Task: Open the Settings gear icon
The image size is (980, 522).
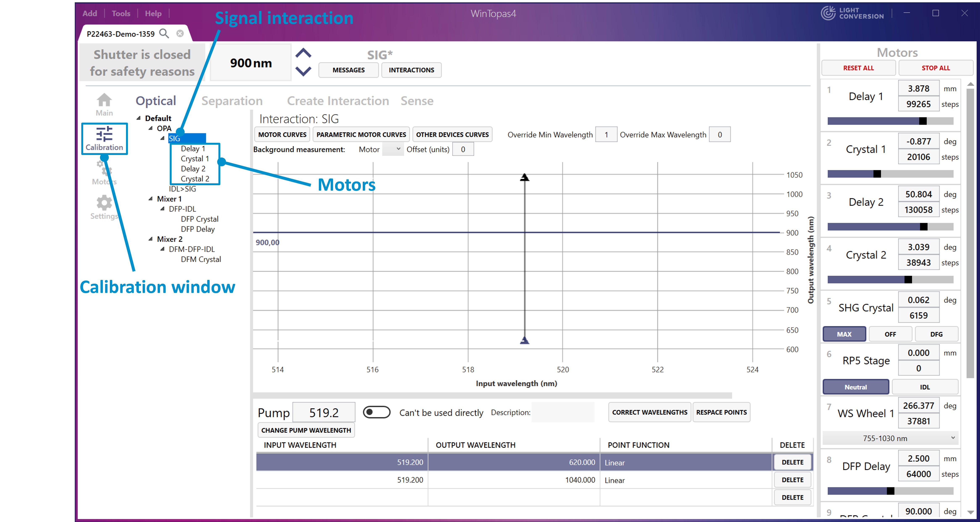Action: (104, 203)
